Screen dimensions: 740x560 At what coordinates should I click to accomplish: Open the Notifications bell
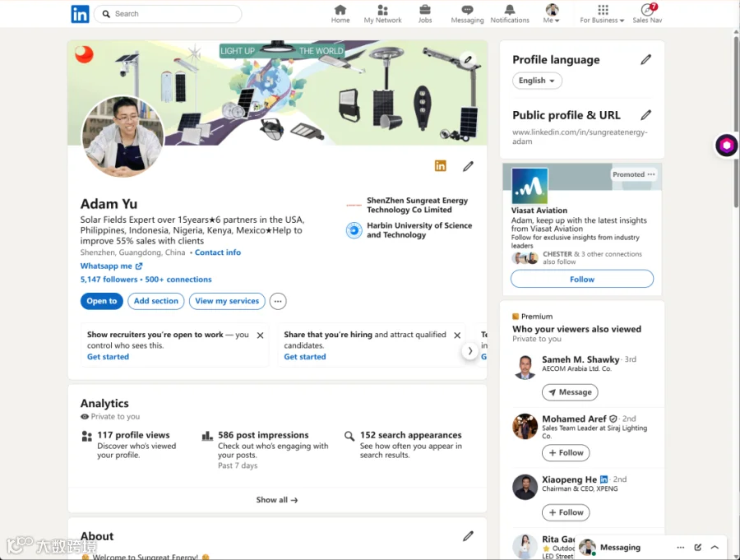[x=510, y=14]
